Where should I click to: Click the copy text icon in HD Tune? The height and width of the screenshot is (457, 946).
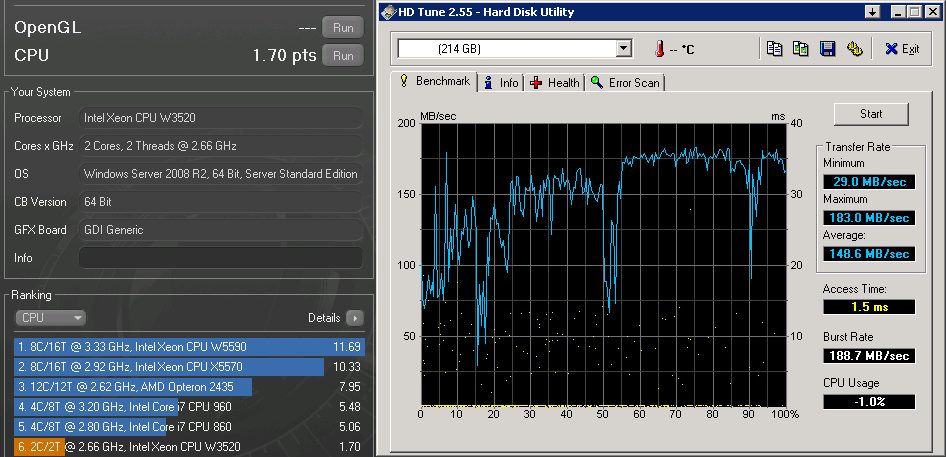[x=774, y=49]
